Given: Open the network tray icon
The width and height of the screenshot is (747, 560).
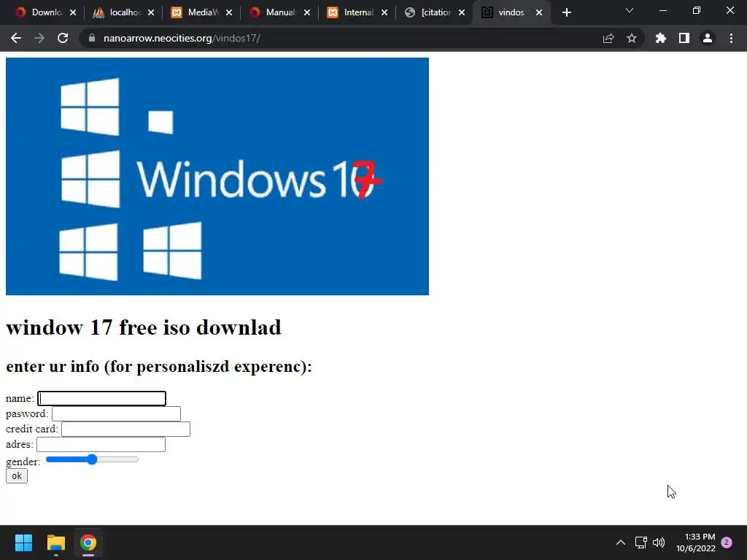Looking at the screenshot, I should point(640,542).
